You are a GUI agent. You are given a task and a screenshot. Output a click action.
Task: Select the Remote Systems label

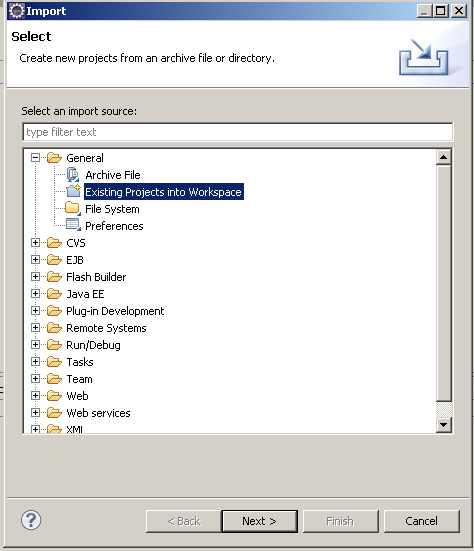point(106,328)
